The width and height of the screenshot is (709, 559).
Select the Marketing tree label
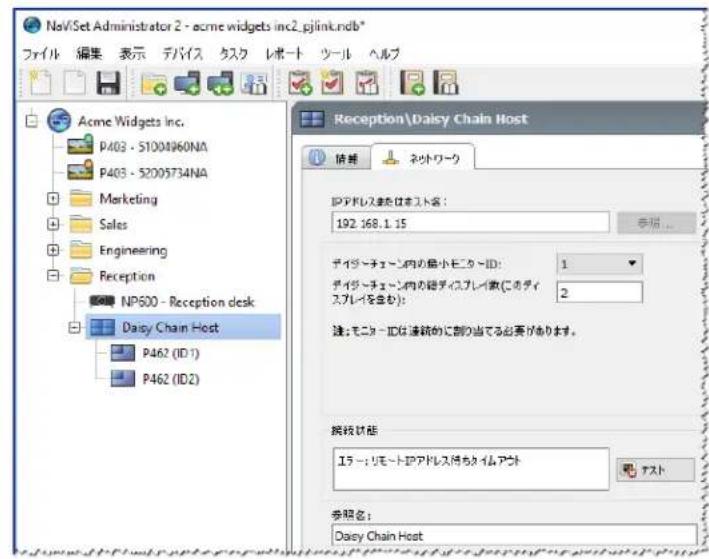(128, 199)
